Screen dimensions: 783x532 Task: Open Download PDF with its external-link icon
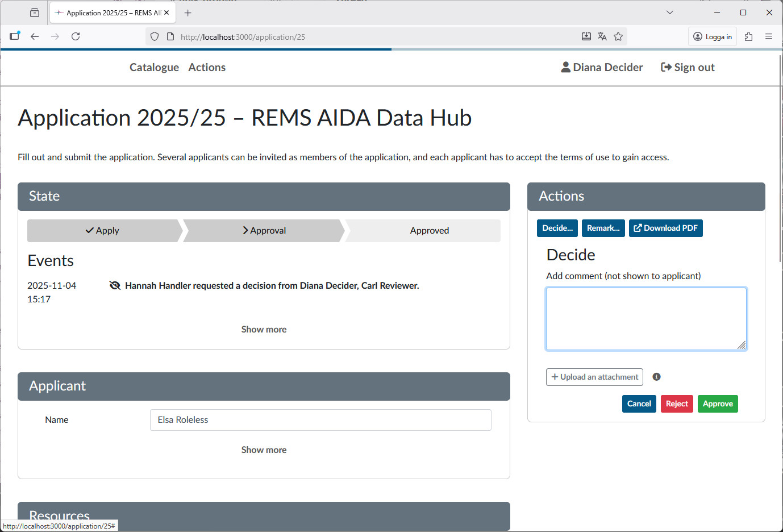(x=637, y=228)
